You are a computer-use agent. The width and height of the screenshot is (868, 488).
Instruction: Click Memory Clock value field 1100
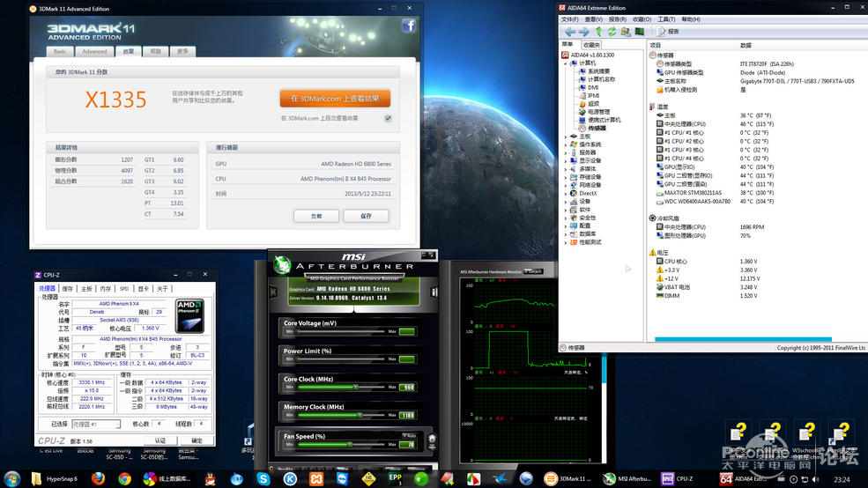click(x=407, y=415)
